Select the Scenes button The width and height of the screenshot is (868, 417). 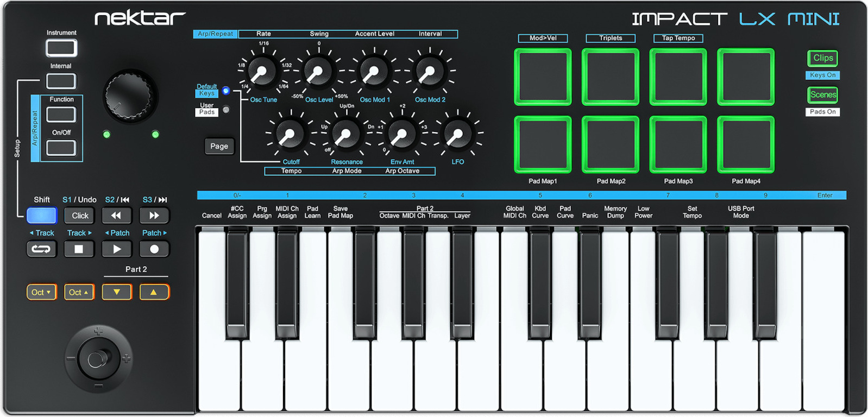pyautogui.click(x=822, y=94)
